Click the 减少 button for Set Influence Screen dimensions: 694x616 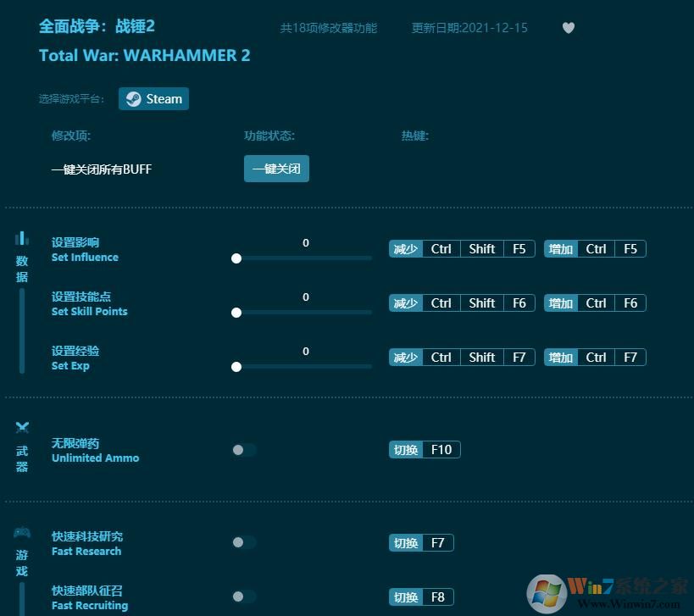pos(406,248)
